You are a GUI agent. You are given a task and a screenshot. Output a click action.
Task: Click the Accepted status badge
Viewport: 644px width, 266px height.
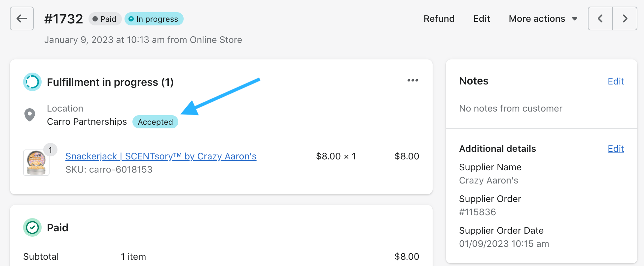tap(155, 122)
